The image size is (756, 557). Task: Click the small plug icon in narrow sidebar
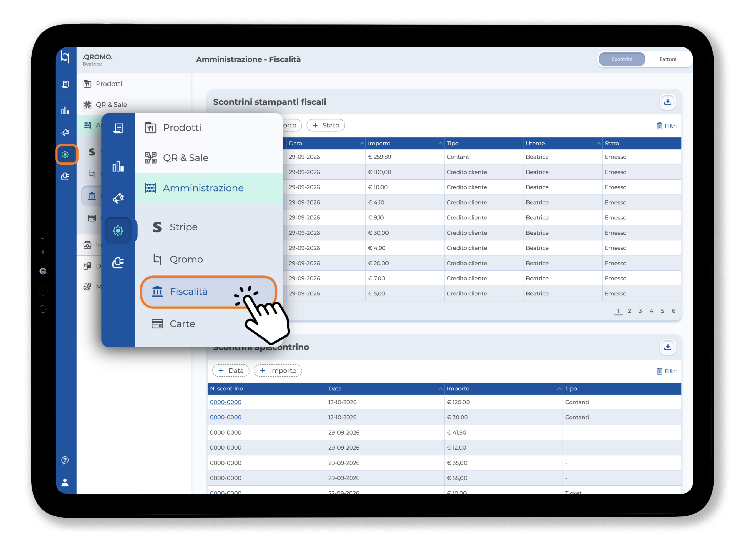tap(65, 176)
